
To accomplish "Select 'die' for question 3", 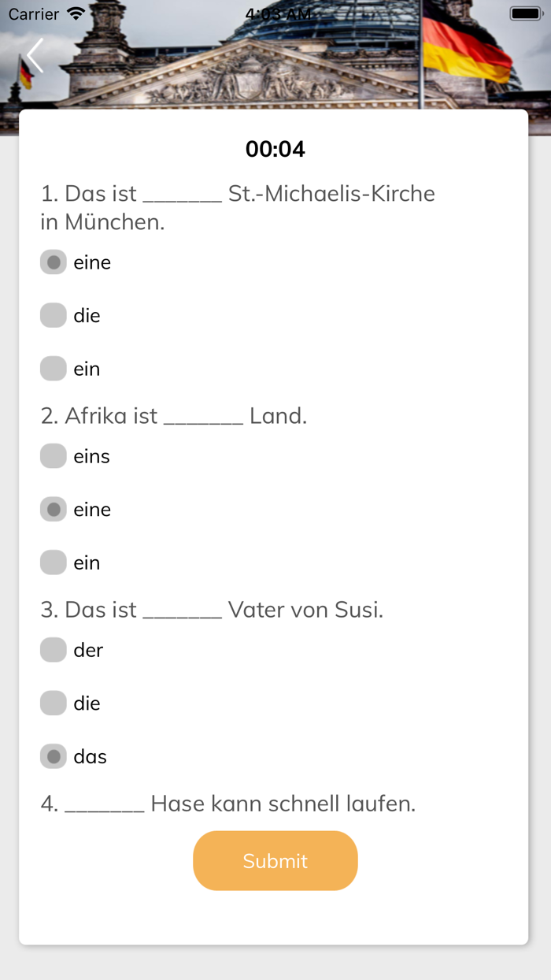I will 53,703.
